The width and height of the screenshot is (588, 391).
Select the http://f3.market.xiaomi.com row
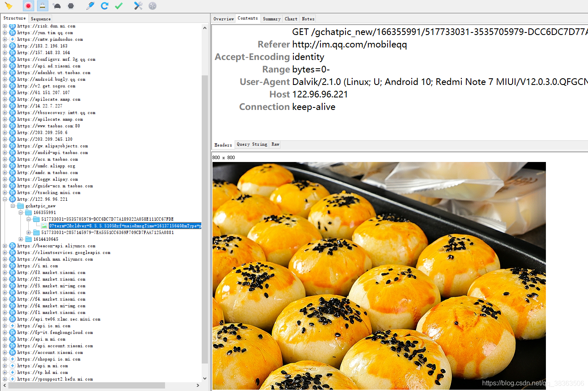[51, 273]
